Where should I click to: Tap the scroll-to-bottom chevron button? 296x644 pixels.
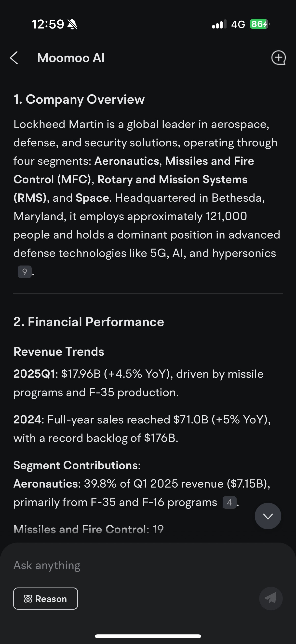pyautogui.click(x=268, y=516)
